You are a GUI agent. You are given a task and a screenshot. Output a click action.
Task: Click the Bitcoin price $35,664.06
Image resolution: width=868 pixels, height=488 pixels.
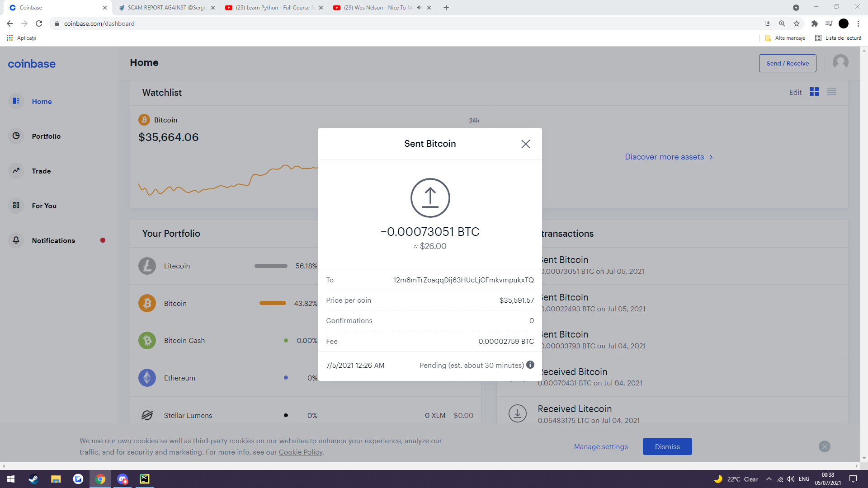(168, 137)
